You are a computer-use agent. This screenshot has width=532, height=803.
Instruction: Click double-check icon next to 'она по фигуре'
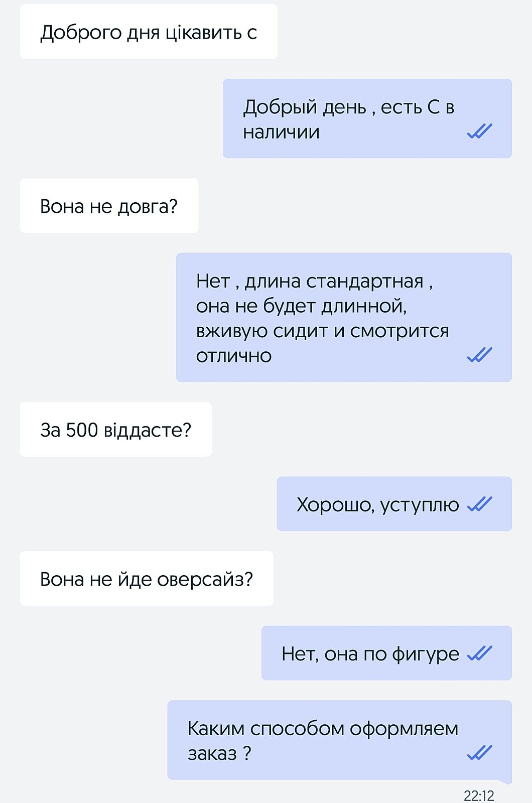479,653
